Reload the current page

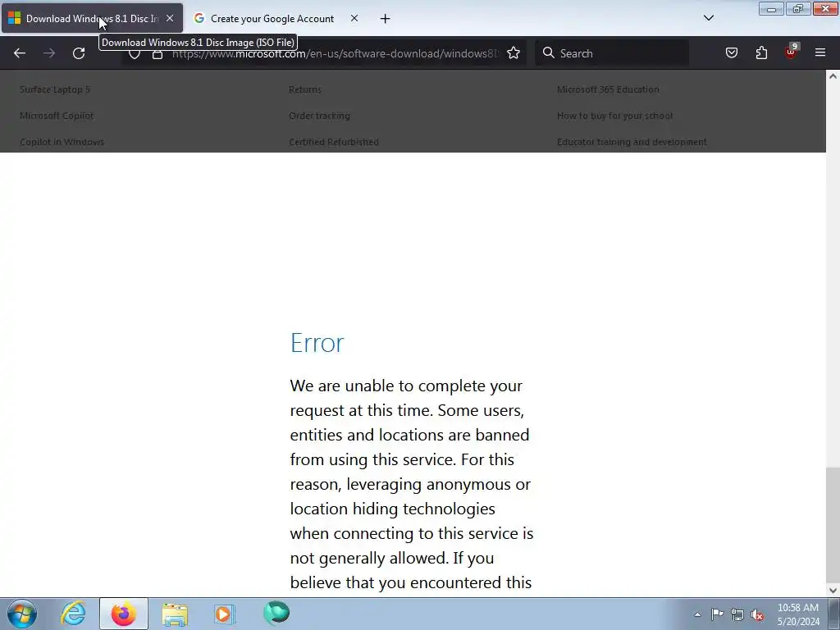[79, 53]
